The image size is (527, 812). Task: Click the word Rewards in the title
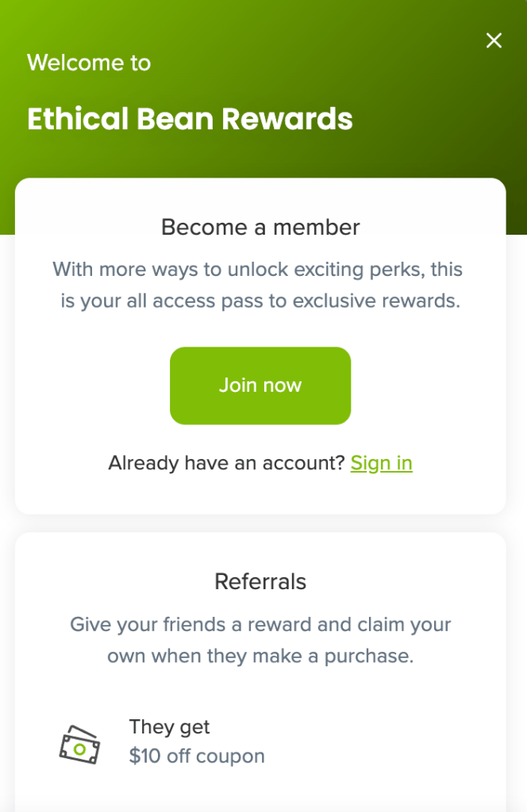pyautogui.click(x=287, y=119)
